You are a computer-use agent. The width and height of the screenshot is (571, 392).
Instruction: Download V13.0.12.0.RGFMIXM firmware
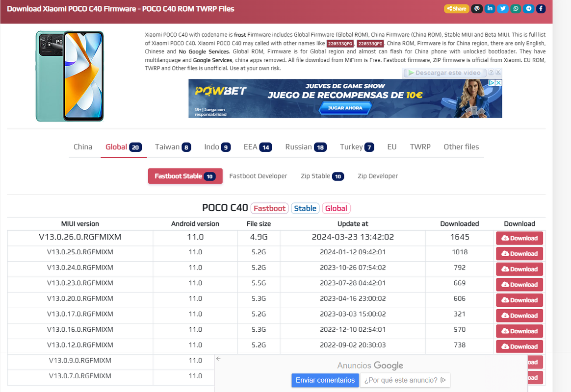[519, 346]
